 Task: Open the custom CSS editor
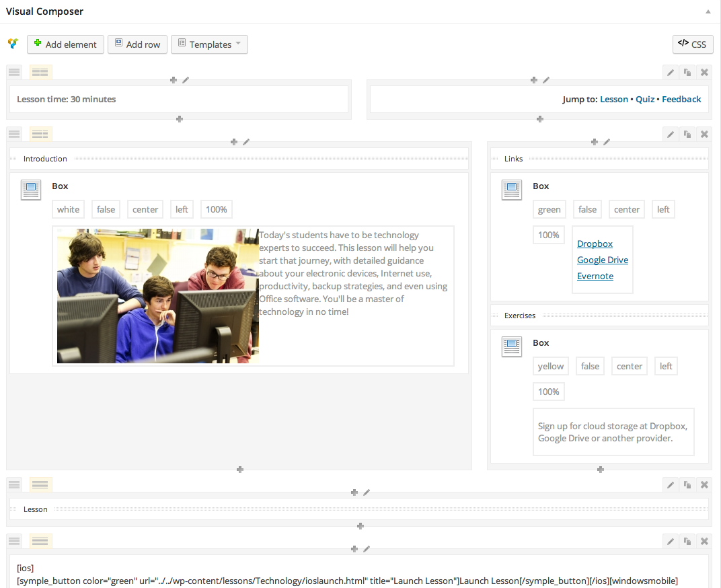[692, 44]
